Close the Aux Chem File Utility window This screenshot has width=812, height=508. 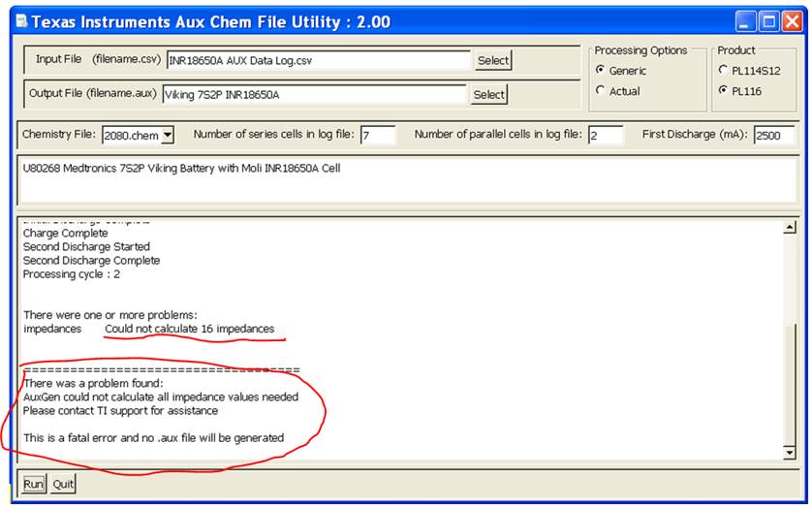(793, 21)
